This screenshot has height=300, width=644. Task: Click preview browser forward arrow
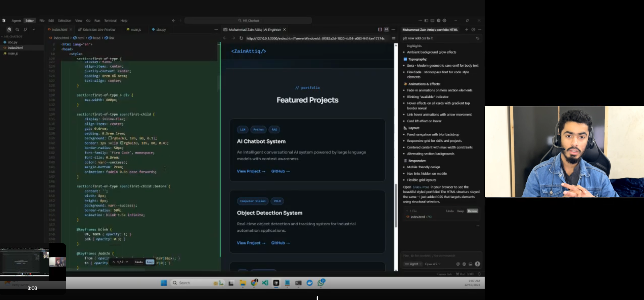[x=233, y=38]
